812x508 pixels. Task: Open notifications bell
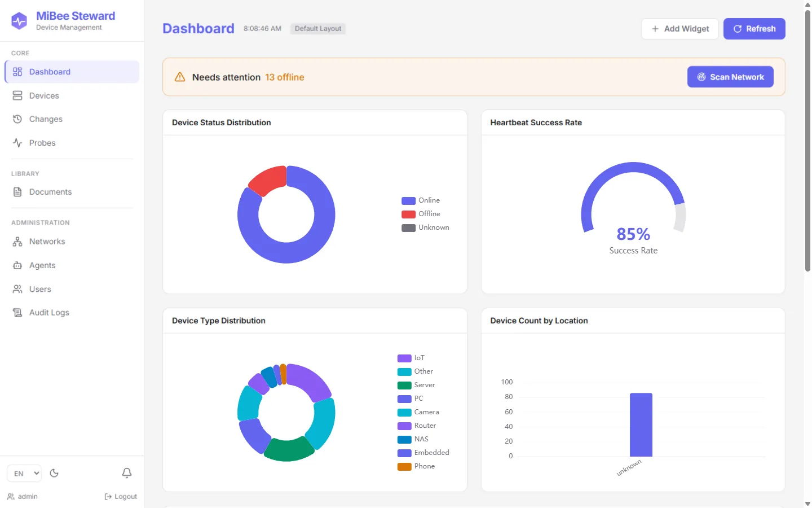tap(127, 473)
